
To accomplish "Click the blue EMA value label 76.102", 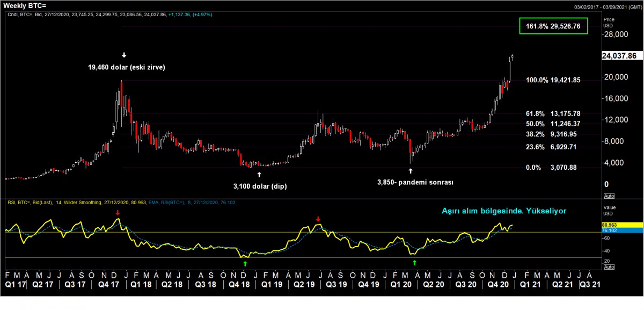I will pos(621,230).
